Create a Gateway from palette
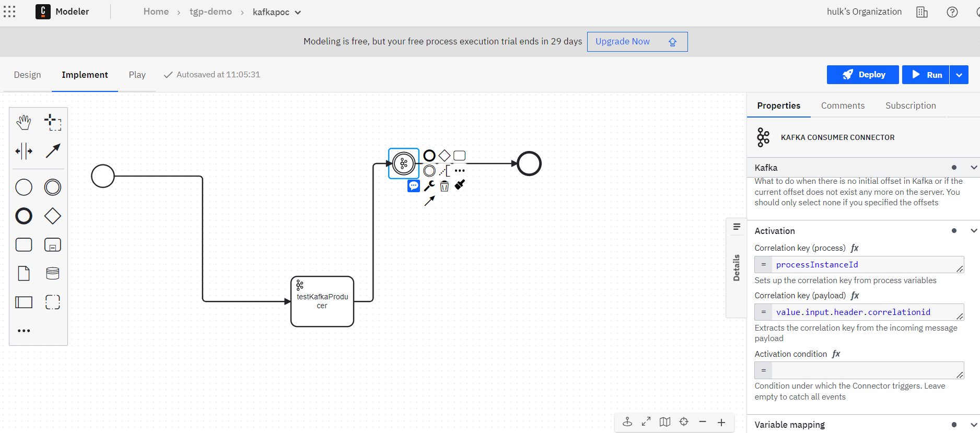The image size is (980, 433). click(53, 216)
